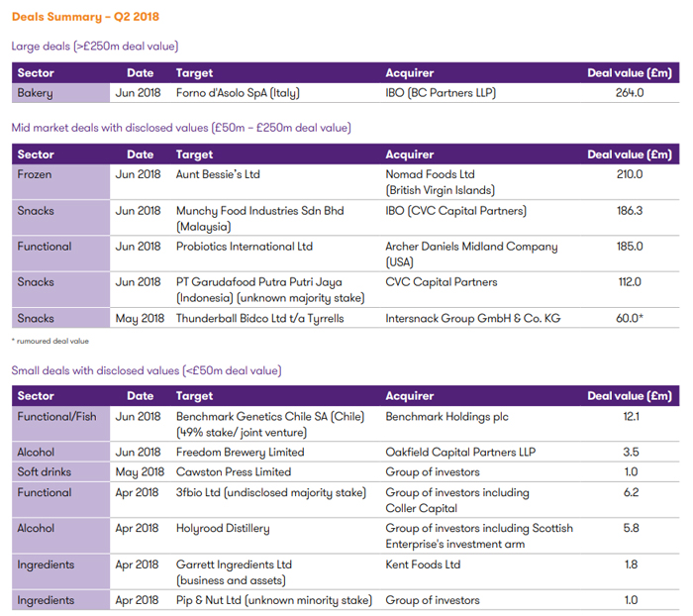This screenshot has width=693, height=616.
Task: Select target '3fbio Ltd (undisclosed majority stake)'
Action: coord(271,492)
